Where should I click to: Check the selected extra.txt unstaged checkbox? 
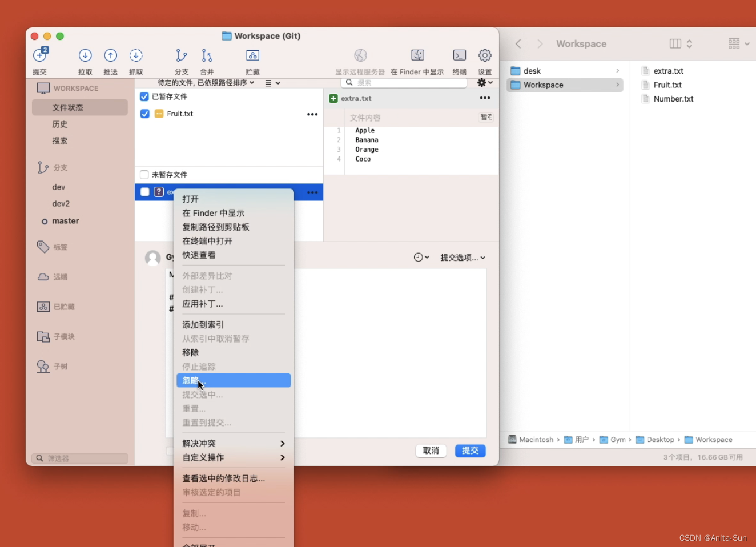[x=145, y=192]
